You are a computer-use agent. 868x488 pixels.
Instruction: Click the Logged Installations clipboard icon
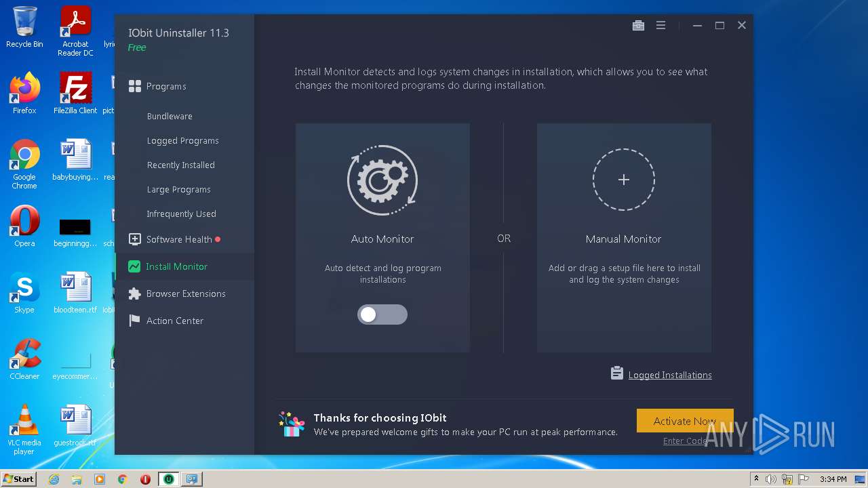(x=617, y=373)
